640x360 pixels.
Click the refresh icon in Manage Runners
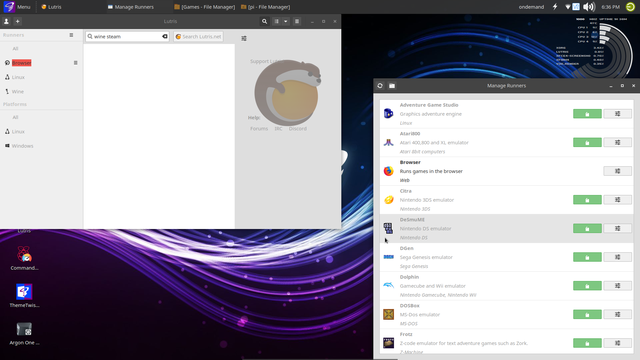pyautogui.click(x=380, y=86)
